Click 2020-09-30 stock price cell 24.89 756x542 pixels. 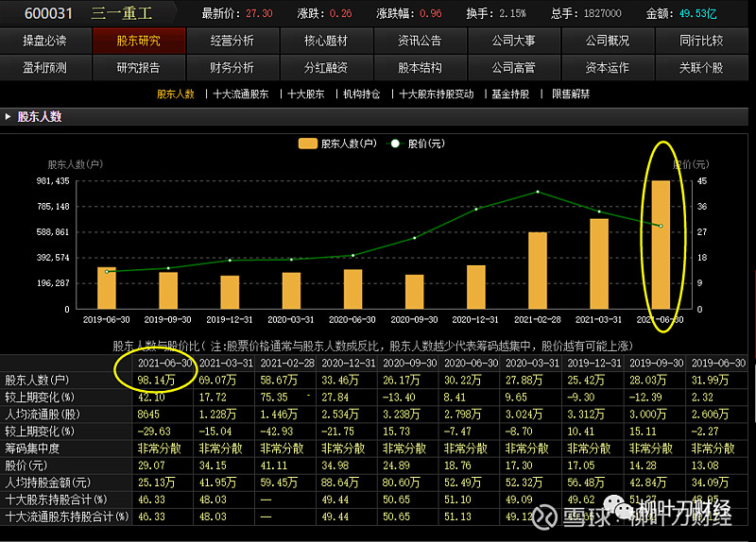click(x=396, y=466)
